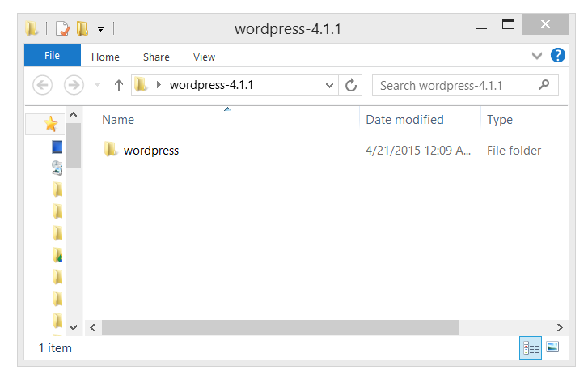
Task: Switch to the Share ribbon tab
Action: point(156,57)
